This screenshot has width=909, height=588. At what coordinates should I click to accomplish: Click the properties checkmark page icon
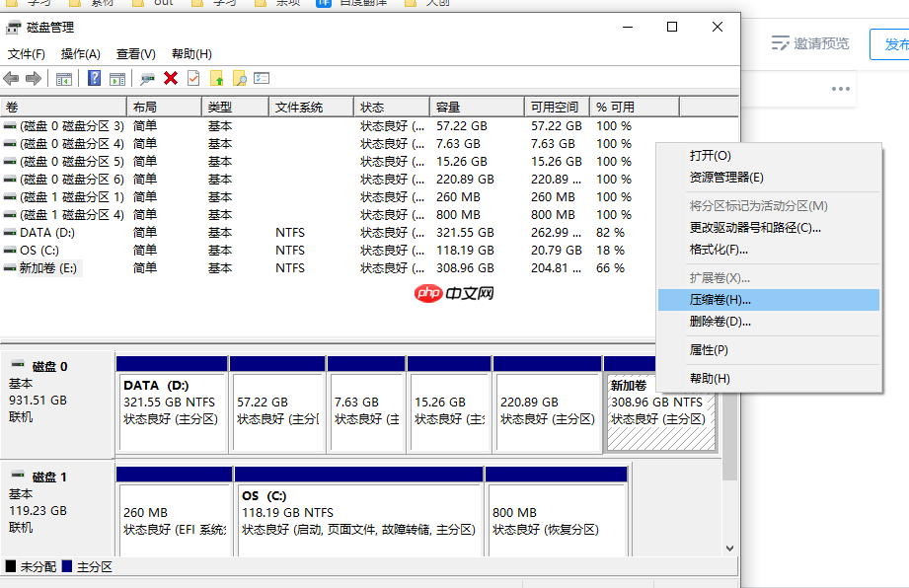(x=193, y=78)
